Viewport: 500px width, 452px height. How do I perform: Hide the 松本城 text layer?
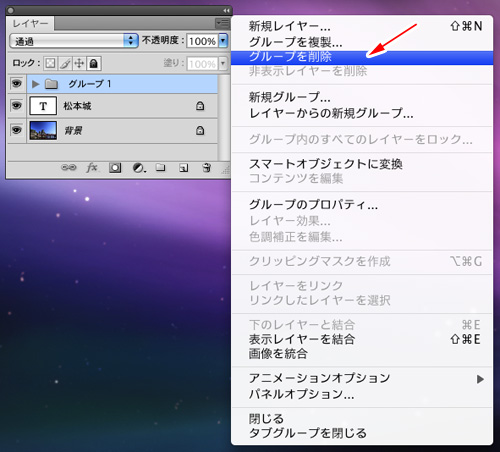coord(16,106)
